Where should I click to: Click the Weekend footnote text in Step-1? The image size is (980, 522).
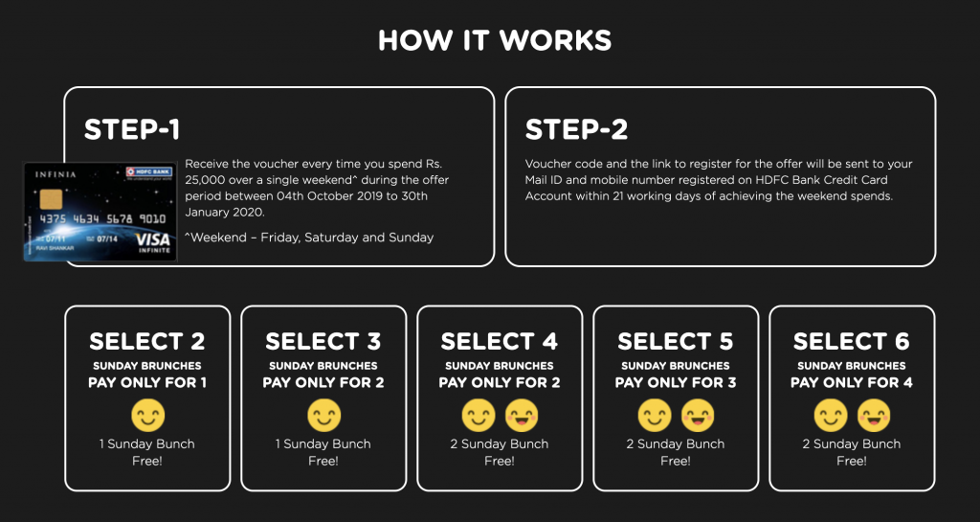point(309,238)
